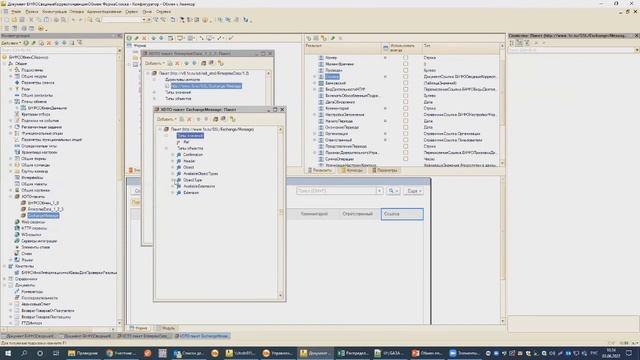Viewport: 640px width, 360px height.
Task: Click pencil icon in attributes panel toolbar
Action: pos(333,38)
